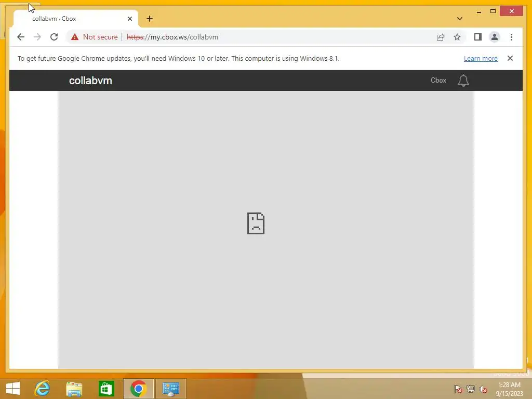Open Action Center flag tray icon
This screenshot has width=532, height=399.
[458, 389]
